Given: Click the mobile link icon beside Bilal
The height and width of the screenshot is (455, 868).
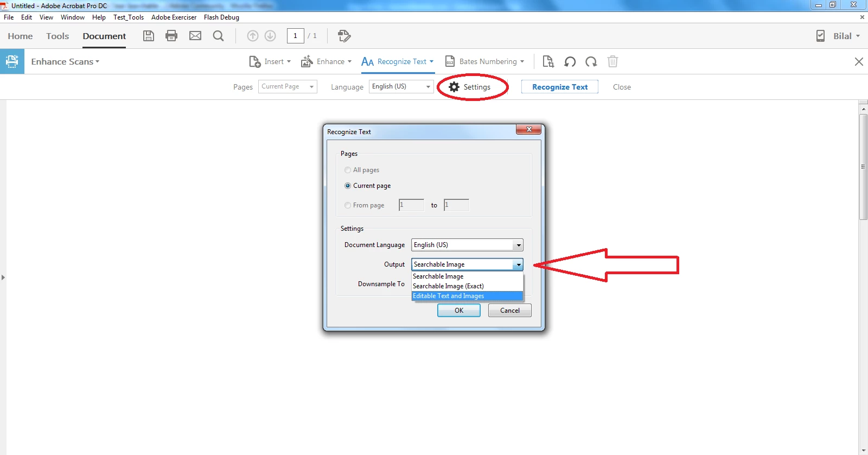Looking at the screenshot, I should [820, 36].
